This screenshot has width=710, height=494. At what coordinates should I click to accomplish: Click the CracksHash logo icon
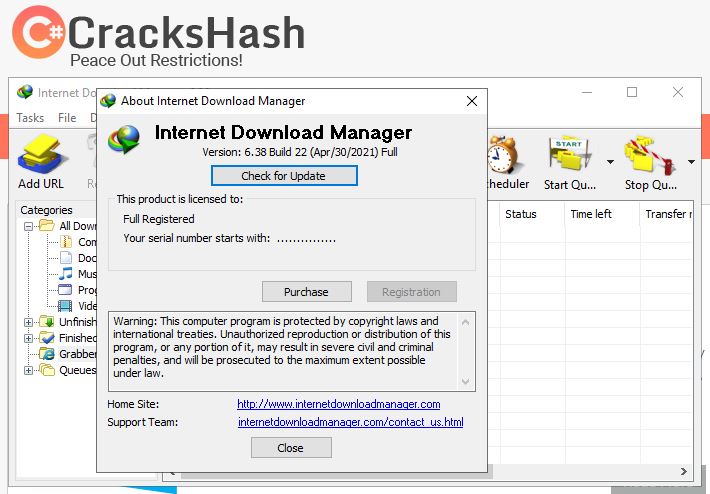(38, 32)
